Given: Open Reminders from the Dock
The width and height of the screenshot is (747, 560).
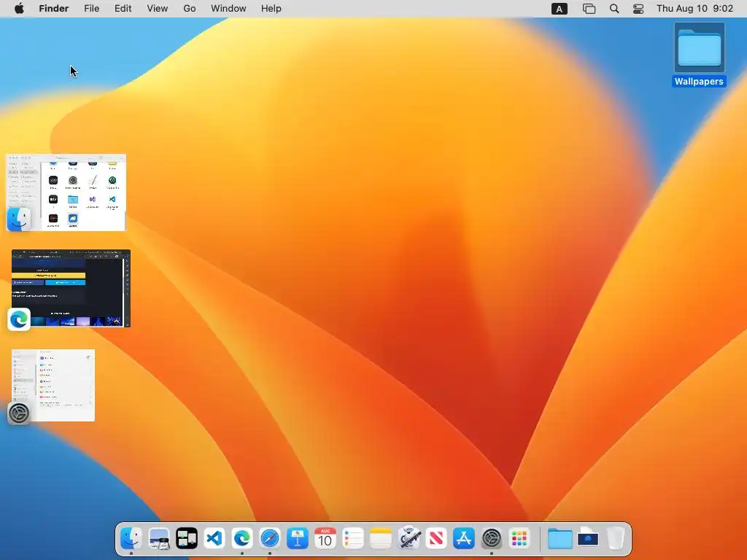Looking at the screenshot, I should [353, 539].
